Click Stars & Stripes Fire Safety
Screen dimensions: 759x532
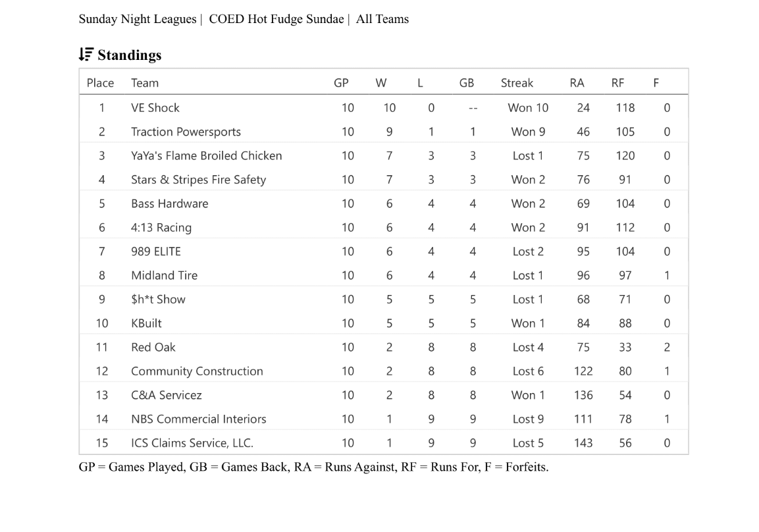point(198,180)
